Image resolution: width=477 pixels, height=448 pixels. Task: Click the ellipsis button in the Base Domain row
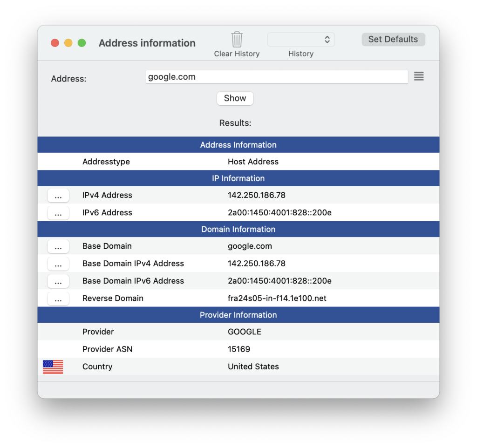point(58,246)
